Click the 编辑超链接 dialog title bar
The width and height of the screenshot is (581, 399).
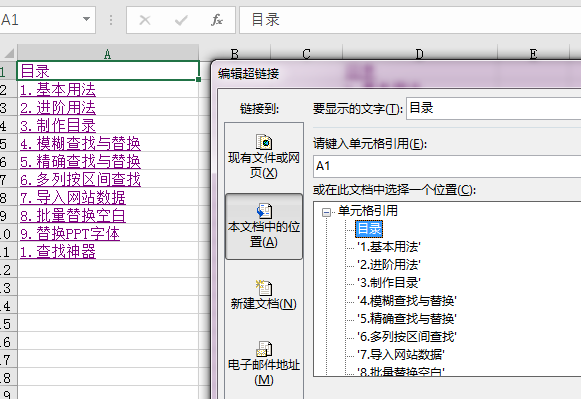click(x=396, y=74)
